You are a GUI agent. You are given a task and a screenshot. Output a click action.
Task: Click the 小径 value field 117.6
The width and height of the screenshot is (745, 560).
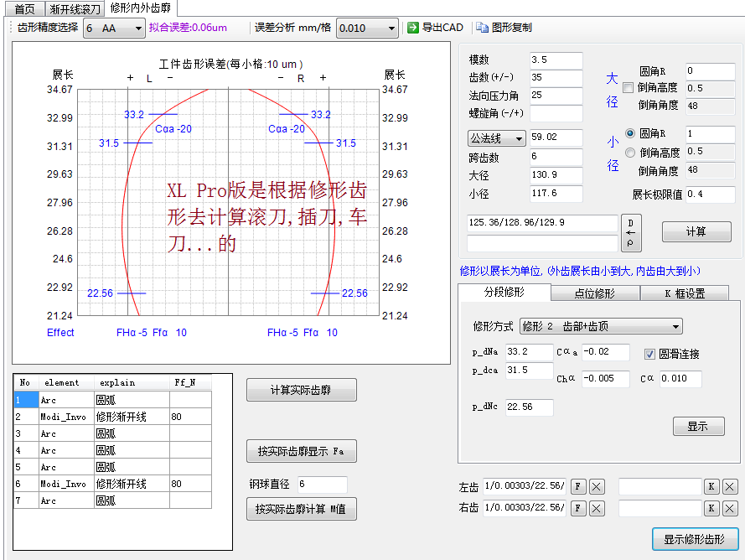tap(556, 194)
